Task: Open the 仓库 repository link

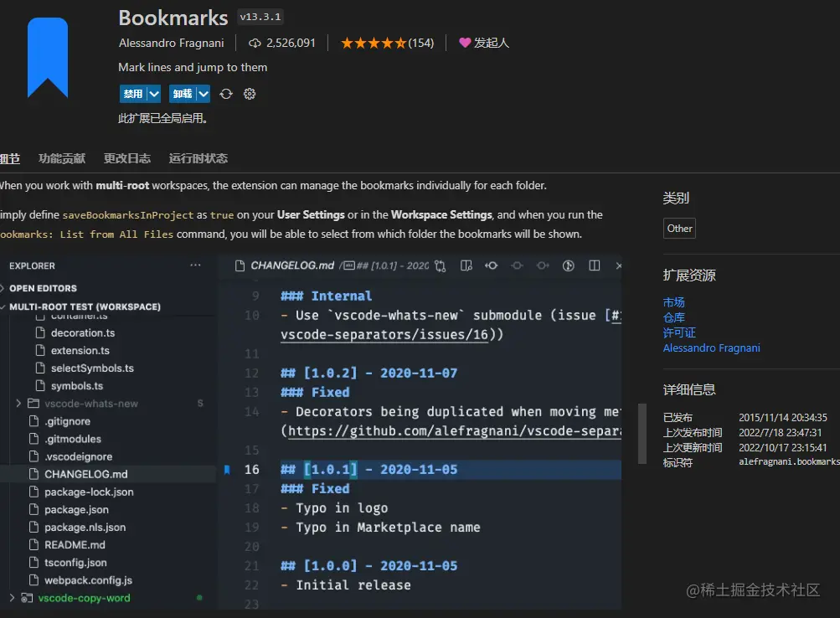Action: click(x=673, y=317)
